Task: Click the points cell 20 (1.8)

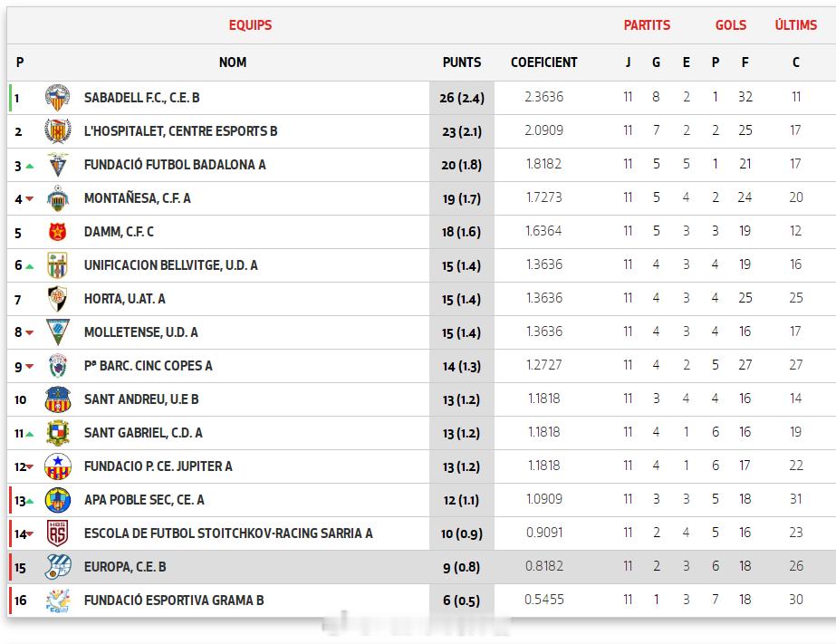Action: [x=462, y=165]
